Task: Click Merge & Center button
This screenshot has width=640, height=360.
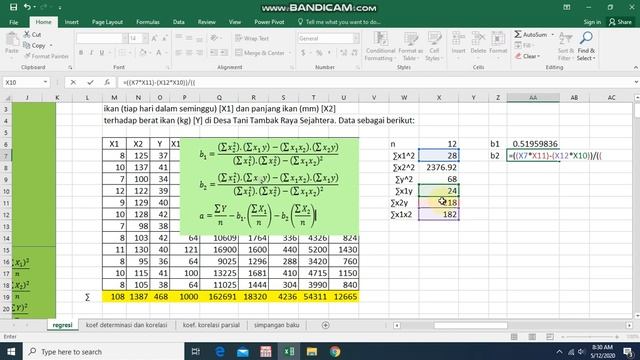Action: pos(260,53)
